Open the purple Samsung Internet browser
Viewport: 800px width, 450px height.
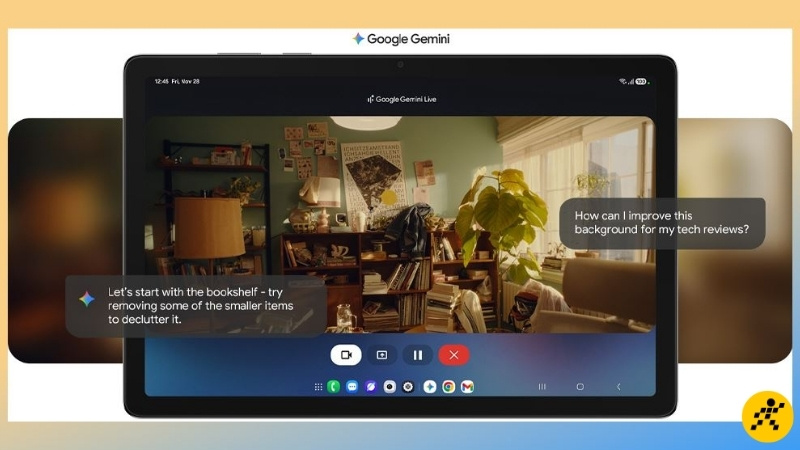(x=370, y=387)
